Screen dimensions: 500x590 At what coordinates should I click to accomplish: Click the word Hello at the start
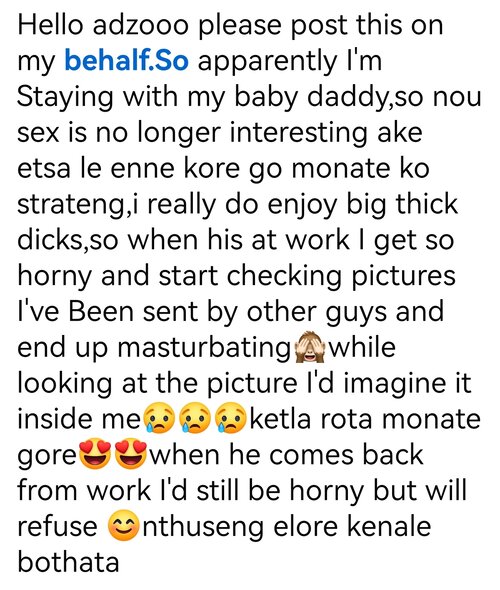(50, 25)
